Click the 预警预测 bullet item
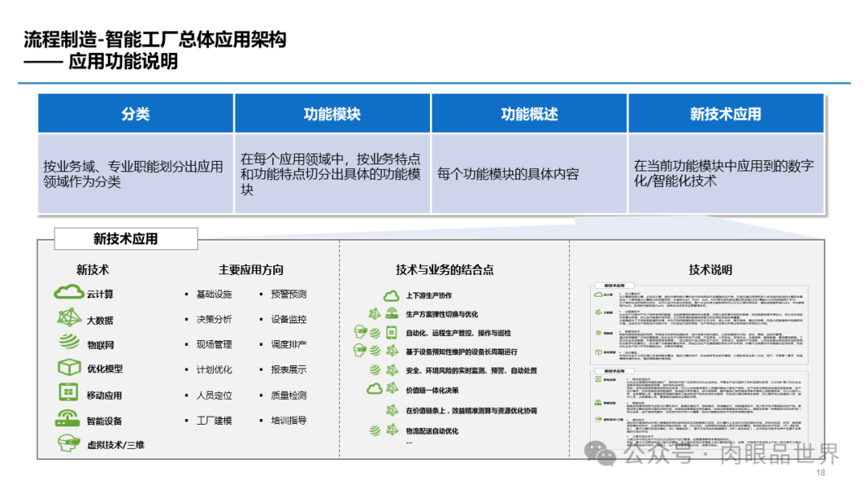868x489 pixels. click(289, 294)
